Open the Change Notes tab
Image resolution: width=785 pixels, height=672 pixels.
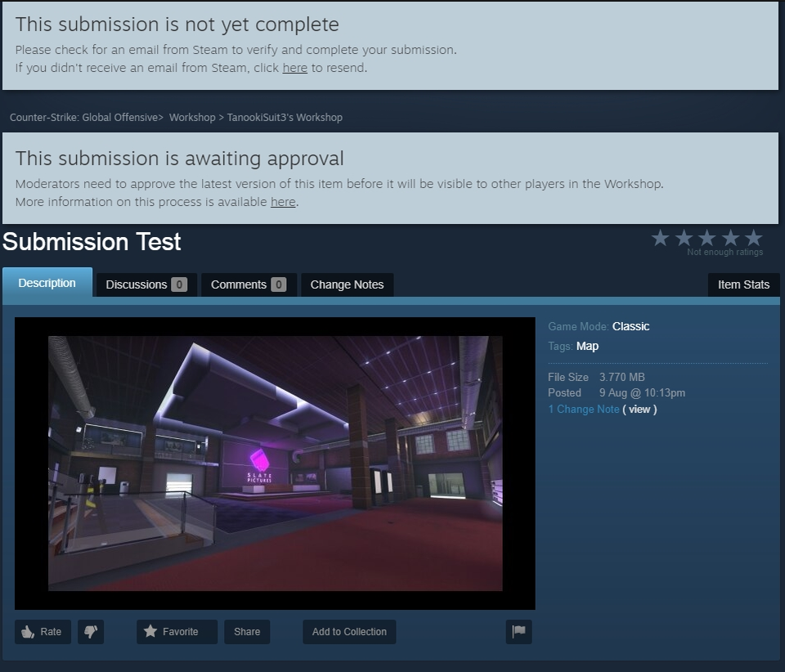click(x=347, y=284)
